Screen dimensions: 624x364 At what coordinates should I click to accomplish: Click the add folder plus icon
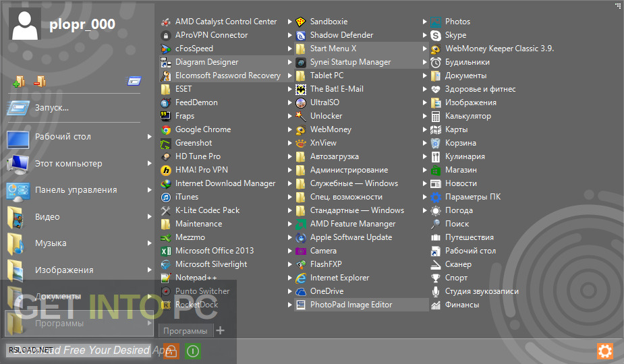(x=19, y=81)
